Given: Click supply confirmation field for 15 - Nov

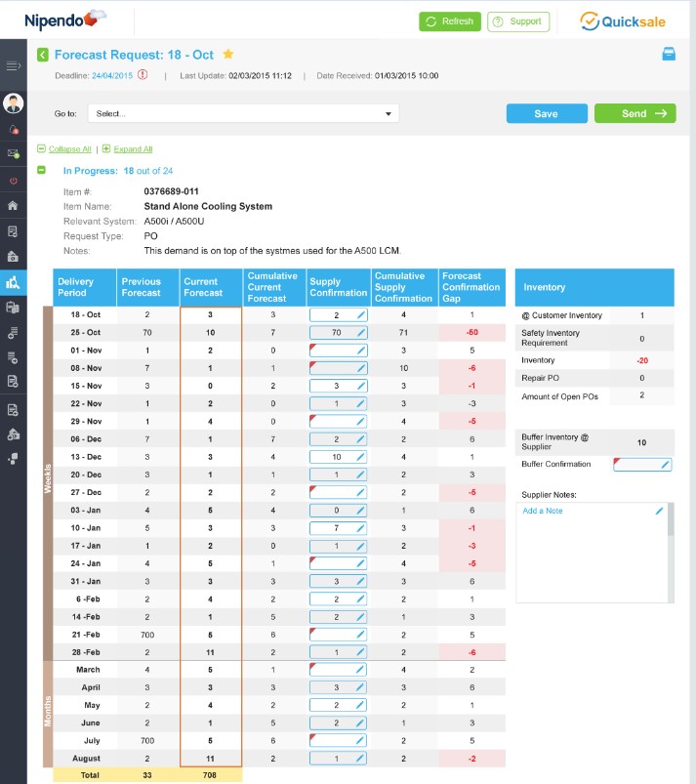Looking at the screenshot, I should [x=338, y=386].
